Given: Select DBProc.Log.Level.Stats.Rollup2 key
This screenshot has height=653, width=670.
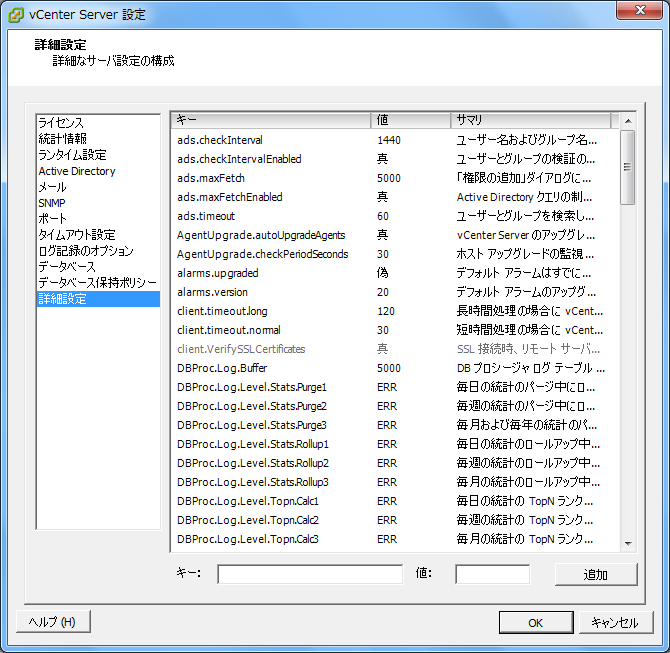Looking at the screenshot, I should pos(253,463).
